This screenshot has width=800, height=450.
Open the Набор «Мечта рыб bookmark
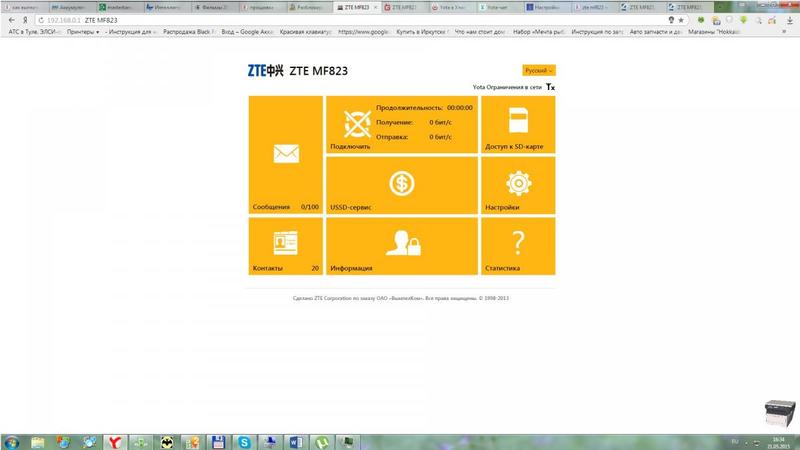[x=539, y=32]
